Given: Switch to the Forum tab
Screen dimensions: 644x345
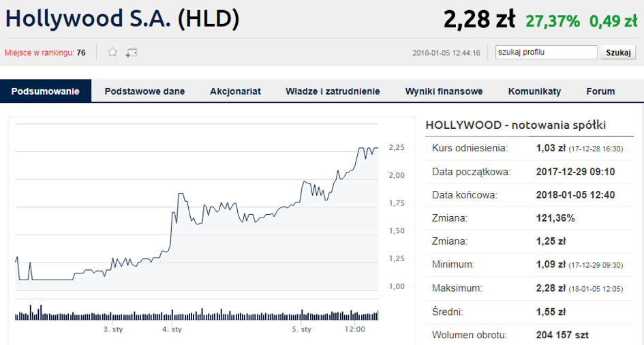Looking at the screenshot, I should (x=600, y=91).
